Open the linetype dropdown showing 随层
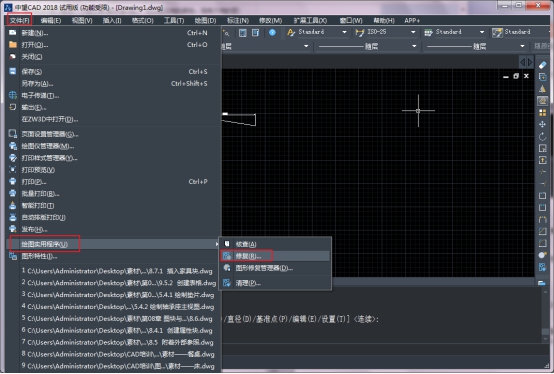Viewport: 554px width, 374px height. click(367, 46)
